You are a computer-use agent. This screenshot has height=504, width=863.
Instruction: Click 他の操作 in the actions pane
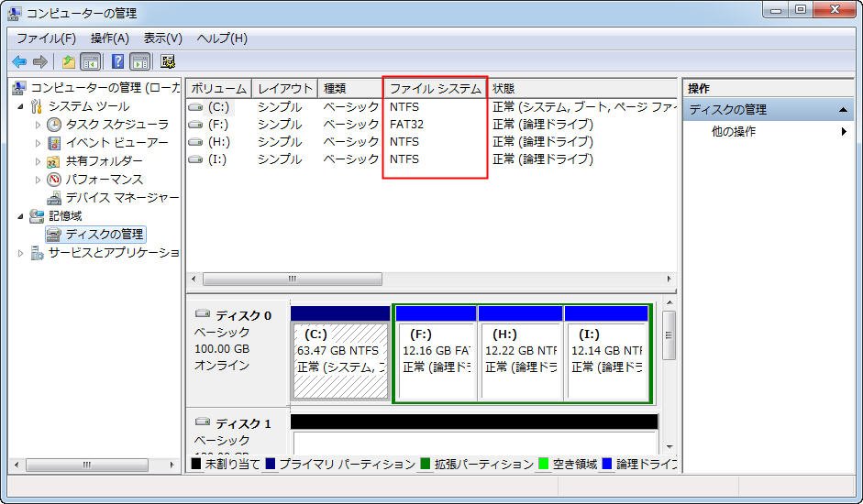pyautogui.click(x=734, y=132)
